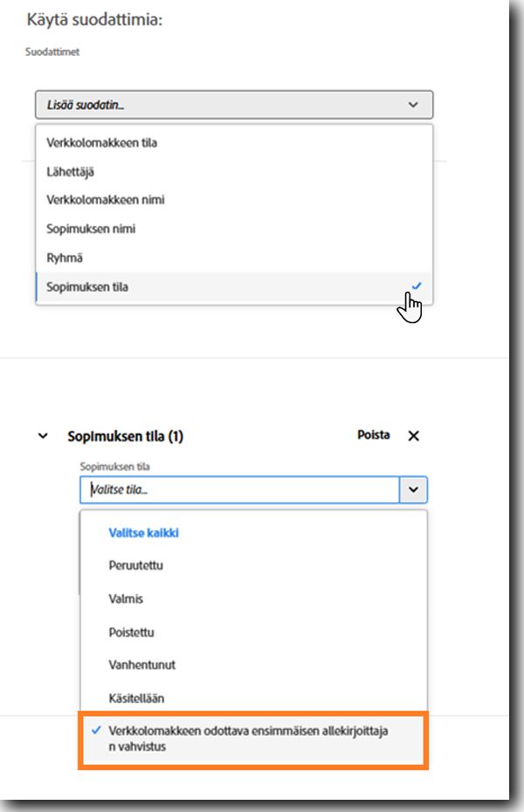Toggle the Valmis status option
Image resolution: width=524 pixels, height=812 pixels.
254,599
